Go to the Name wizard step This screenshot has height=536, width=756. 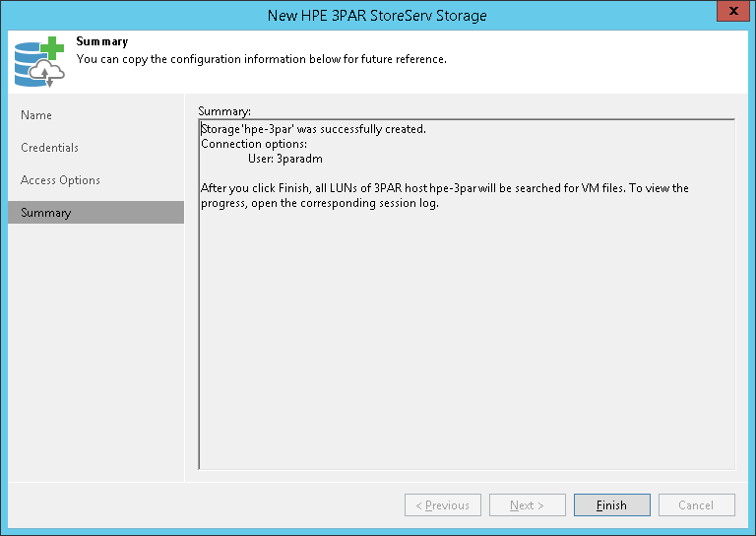(x=36, y=115)
